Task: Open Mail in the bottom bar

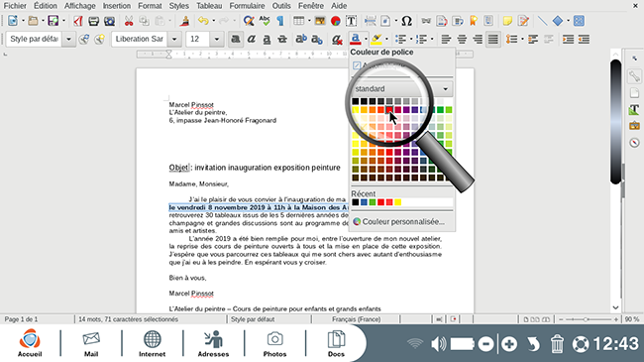Action: [x=91, y=343]
